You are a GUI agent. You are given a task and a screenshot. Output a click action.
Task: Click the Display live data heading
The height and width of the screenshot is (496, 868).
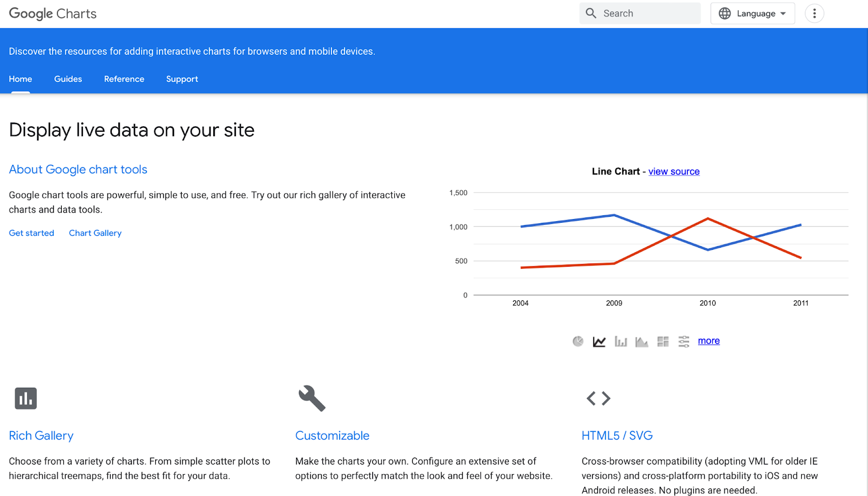132,130
